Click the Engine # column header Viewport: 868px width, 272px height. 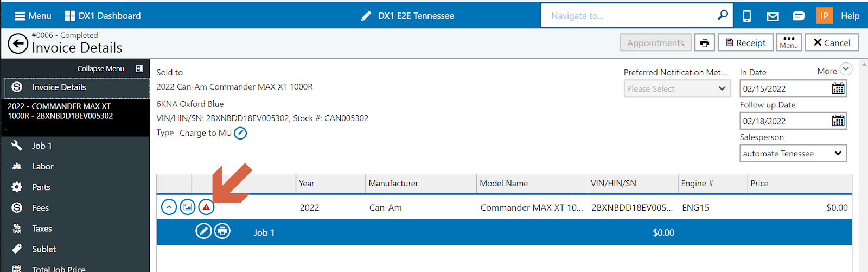(x=712, y=184)
